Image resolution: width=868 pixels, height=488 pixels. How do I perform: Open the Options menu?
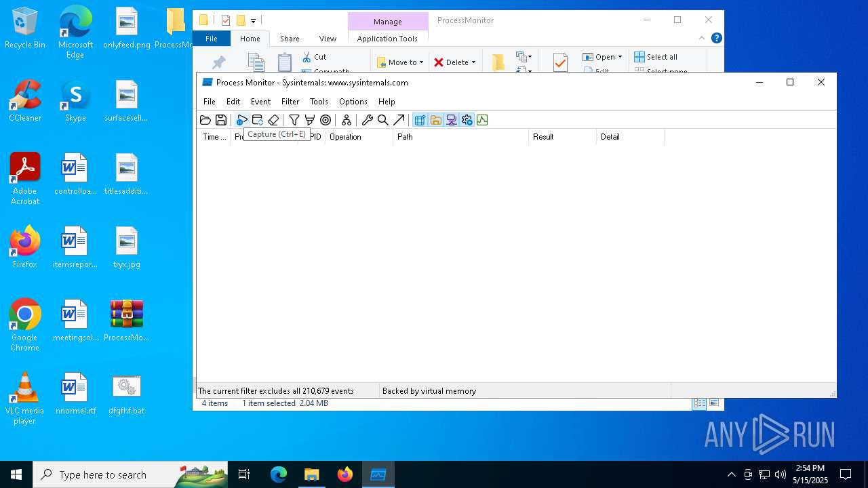pos(353,102)
